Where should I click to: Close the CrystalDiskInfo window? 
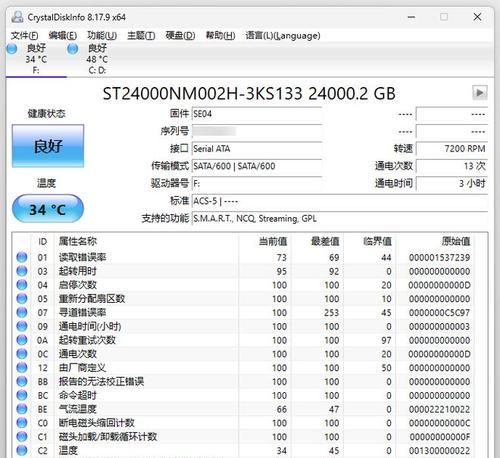pyautogui.click(x=477, y=17)
